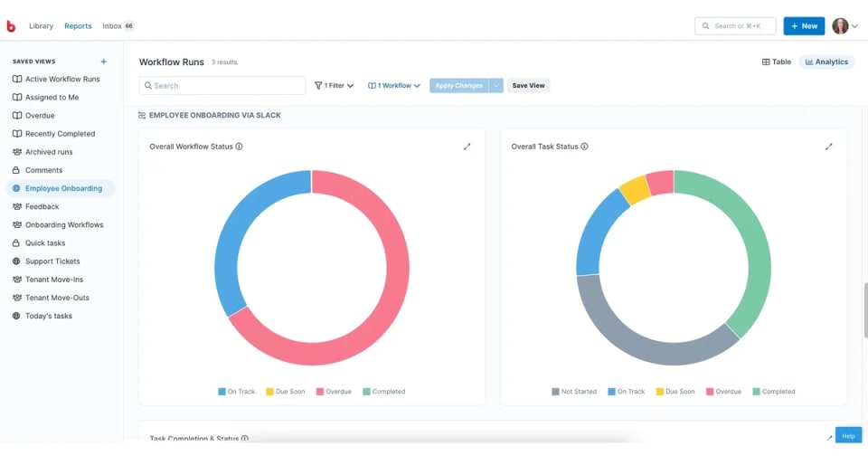The height and width of the screenshot is (456, 868).
Task: Click the book icon beside Active Workflow Runs
Action: coord(17,80)
